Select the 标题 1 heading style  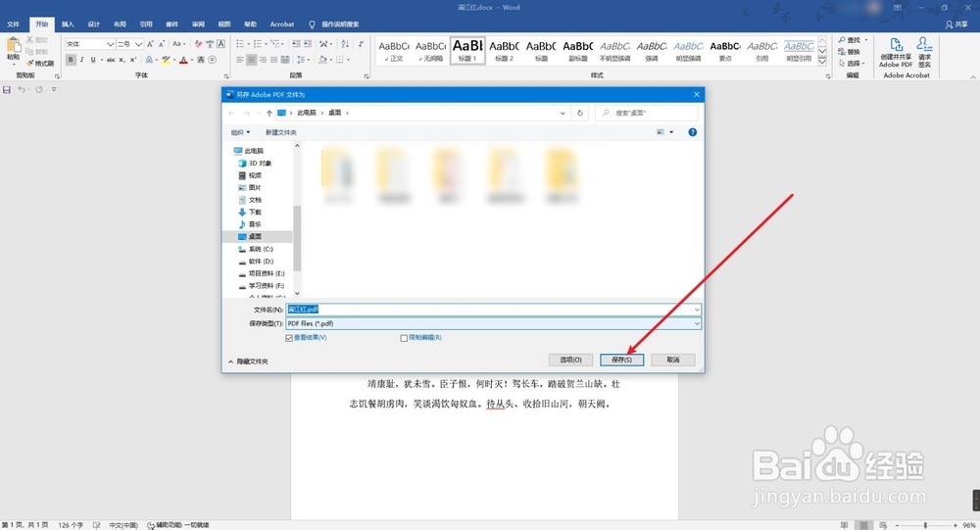coord(467,50)
